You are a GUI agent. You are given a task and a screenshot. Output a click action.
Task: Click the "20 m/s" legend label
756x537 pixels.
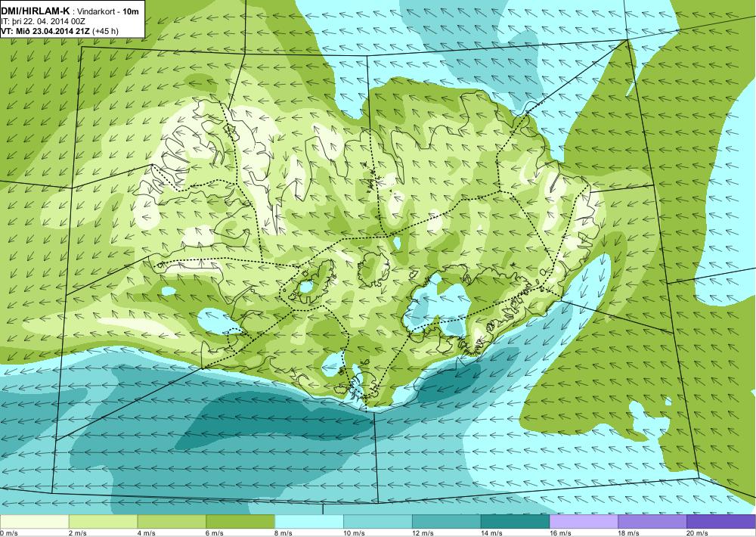[698, 533]
